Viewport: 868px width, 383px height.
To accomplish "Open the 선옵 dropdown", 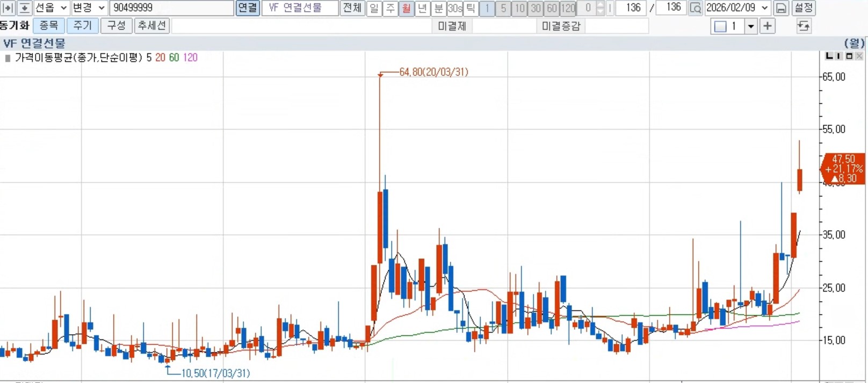I will [x=51, y=8].
